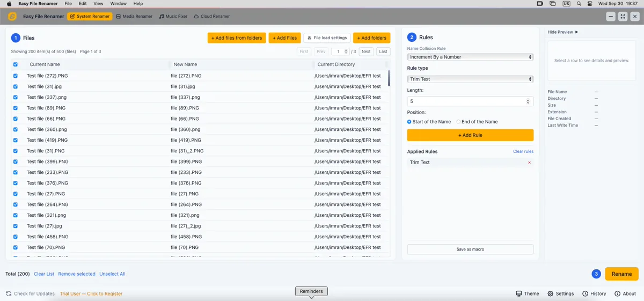The width and height of the screenshot is (644, 301).
Task: Open macOS Control Center icon
Action: [590, 4]
